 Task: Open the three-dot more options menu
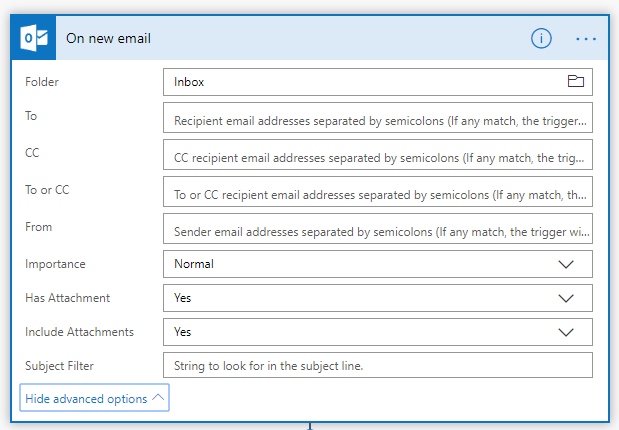coord(586,39)
